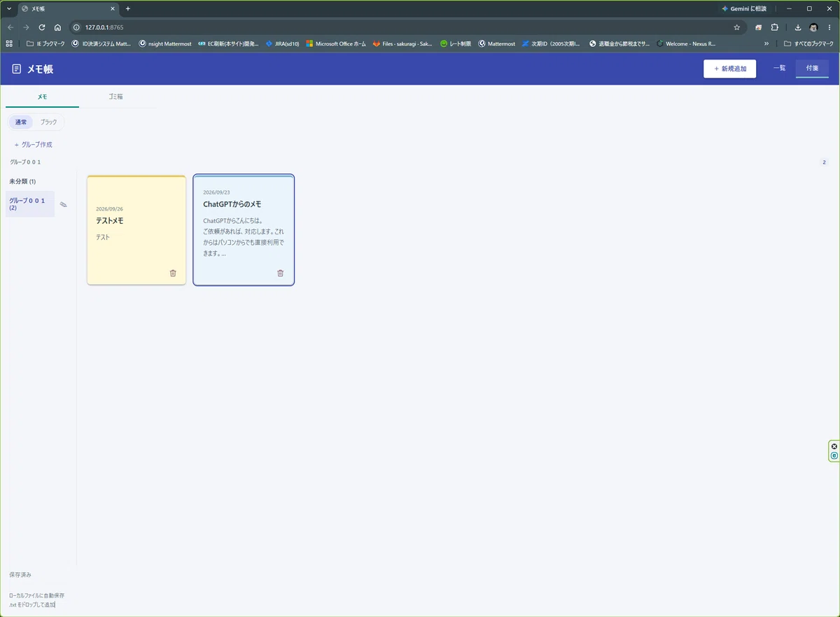Screen dimensions: 840x617
Task: Open the Chrome profile avatar
Action: pyautogui.click(x=813, y=27)
